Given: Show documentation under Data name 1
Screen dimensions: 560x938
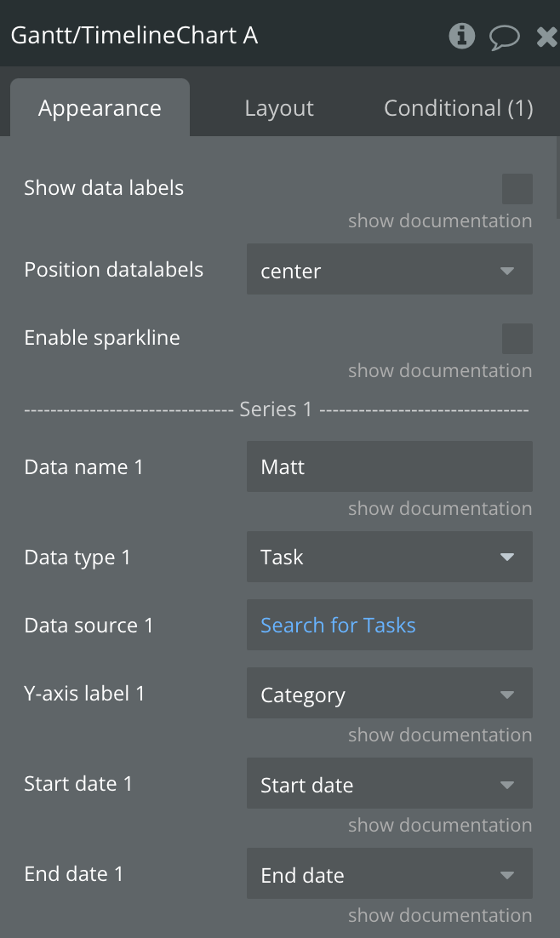Looking at the screenshot, I should click(x=439, y=509).
